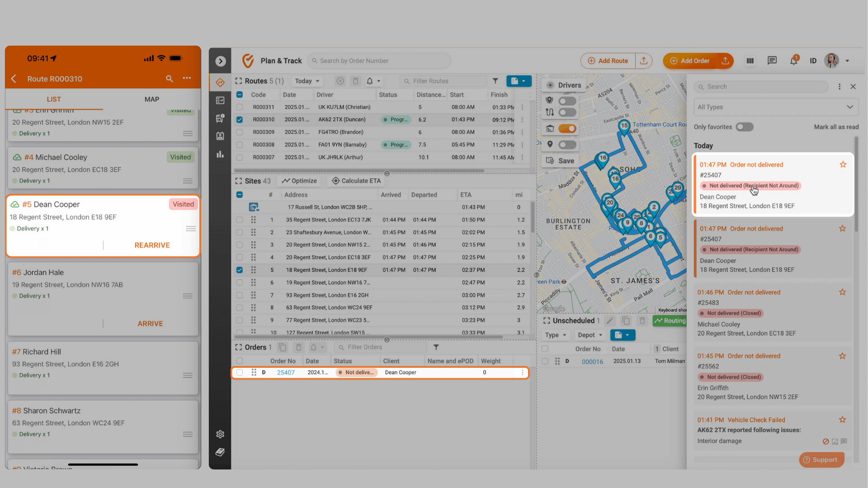This screenshot has height=488, width=868.
Task: Click the unscheduled orders routing icon
Action: point(670,320)
